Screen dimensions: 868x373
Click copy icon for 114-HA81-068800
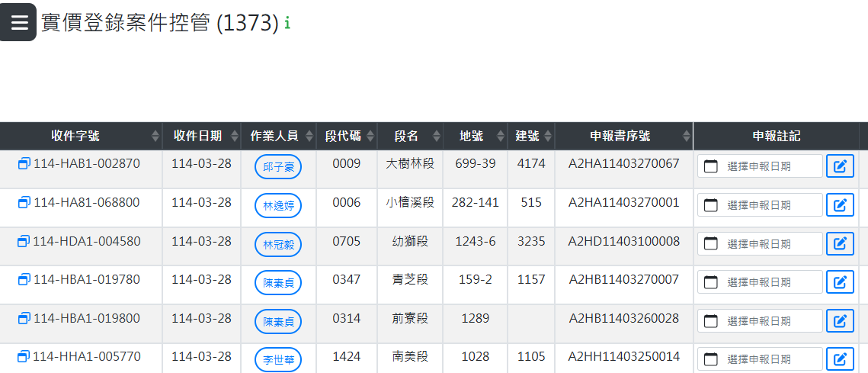pyautogui.click(x=24, y=202)
